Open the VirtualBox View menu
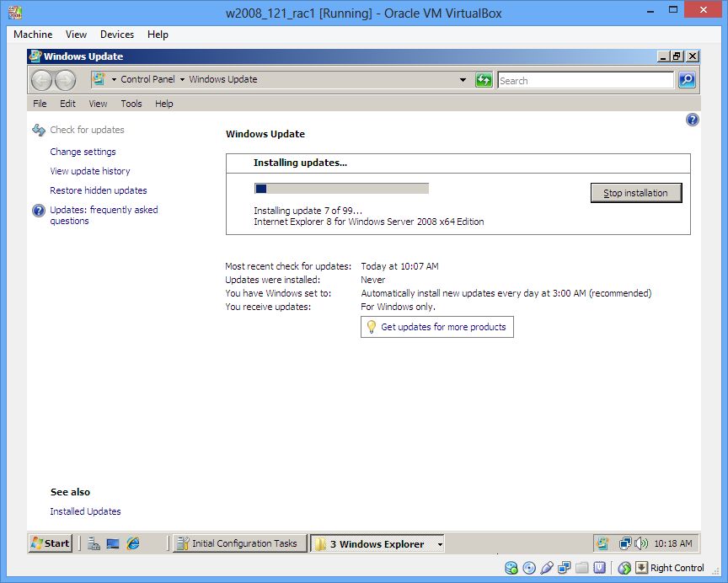 pos(76,35)
